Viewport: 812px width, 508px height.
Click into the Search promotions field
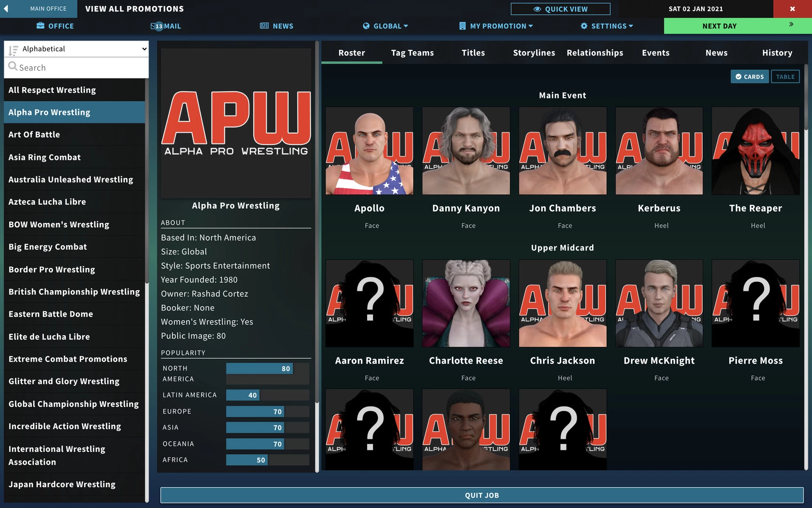click(x=76, y=68)
